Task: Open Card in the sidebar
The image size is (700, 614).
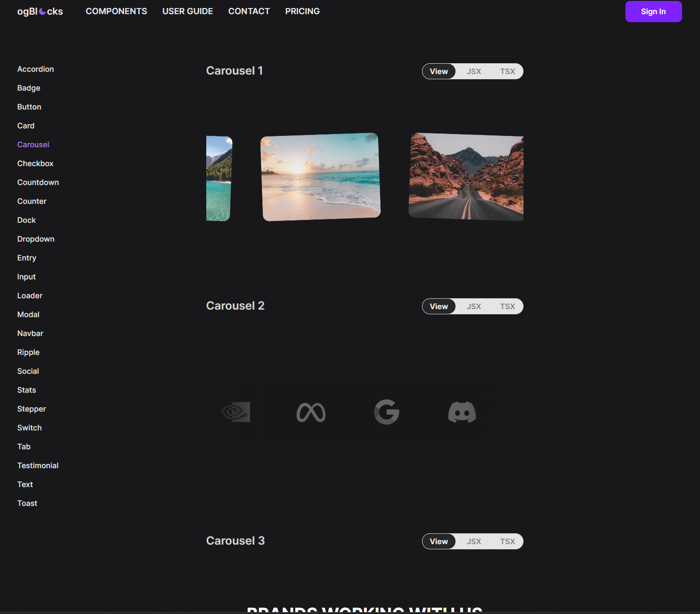Action: pos(26,126)
